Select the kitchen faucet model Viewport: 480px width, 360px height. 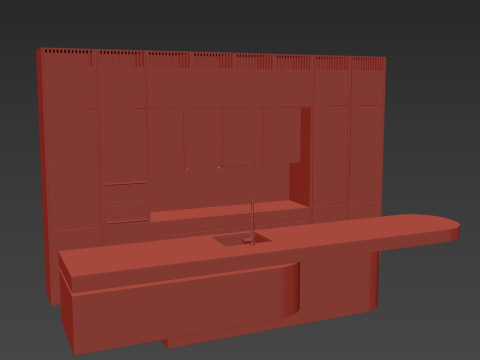click(x=252, y=222)
